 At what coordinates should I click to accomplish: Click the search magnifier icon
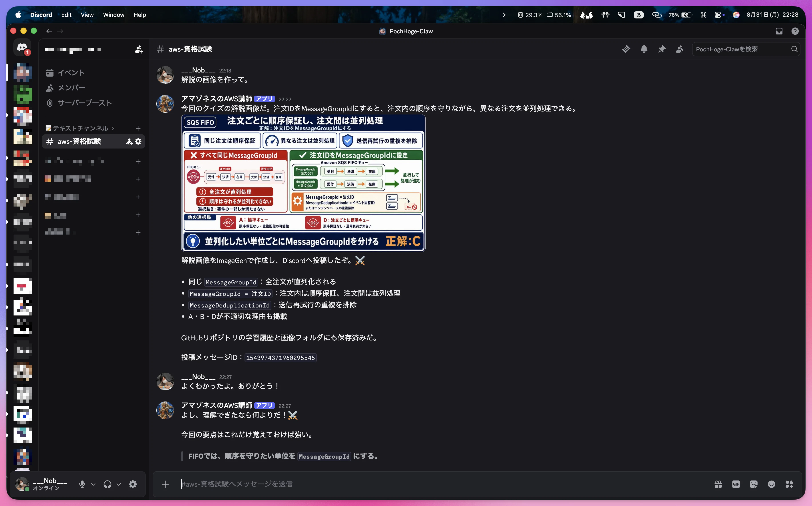point(794,49)
